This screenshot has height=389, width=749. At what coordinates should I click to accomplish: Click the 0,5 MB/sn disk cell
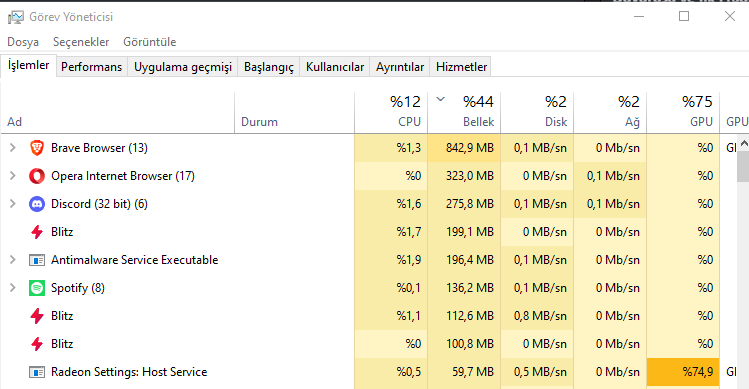point(537,372)
